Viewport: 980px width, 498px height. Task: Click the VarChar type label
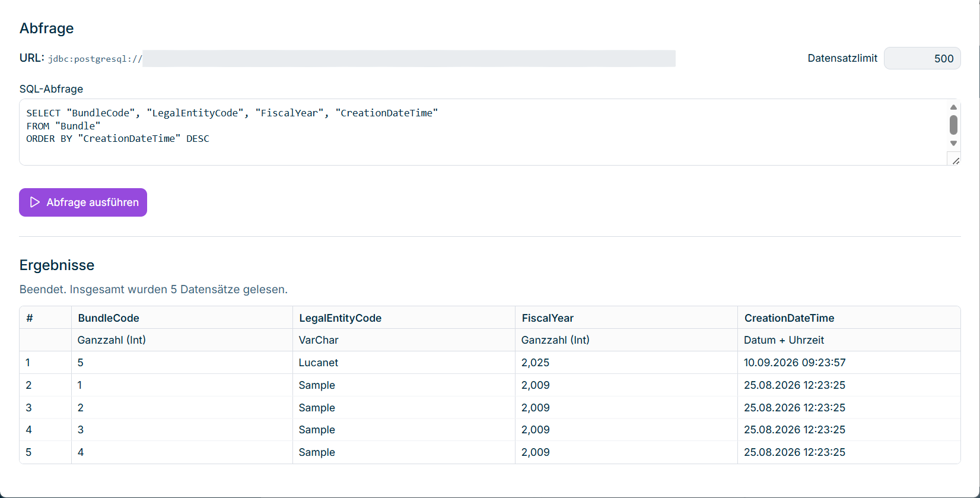pos(319,340)
